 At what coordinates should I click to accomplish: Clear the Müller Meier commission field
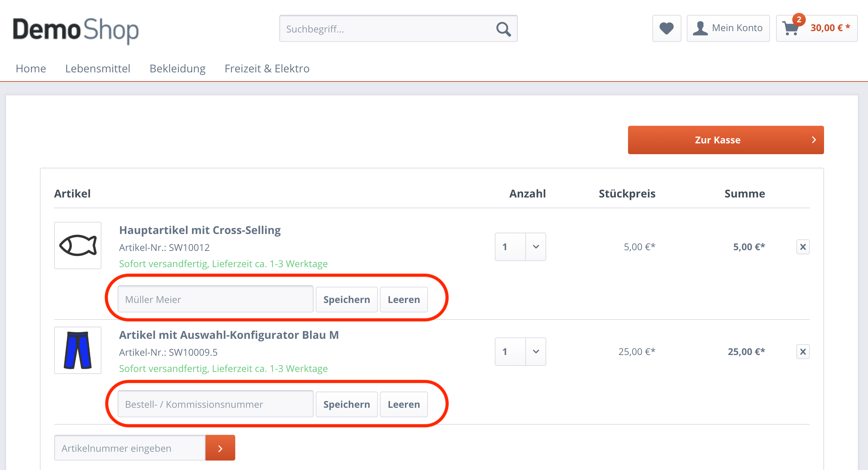pos(404,300)
